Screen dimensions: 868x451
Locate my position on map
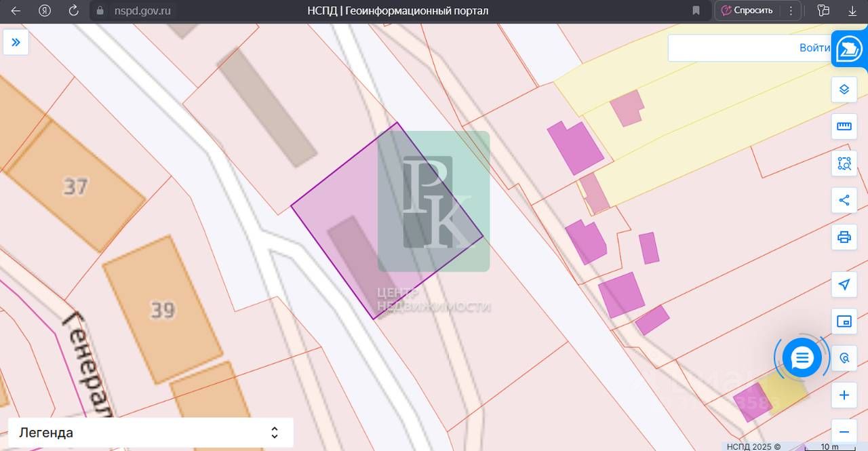pos(844,284)
